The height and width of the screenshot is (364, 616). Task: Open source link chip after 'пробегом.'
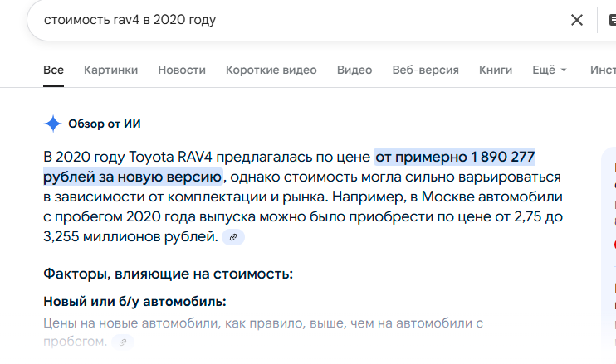pyautogui.click(x=123, y=342)
